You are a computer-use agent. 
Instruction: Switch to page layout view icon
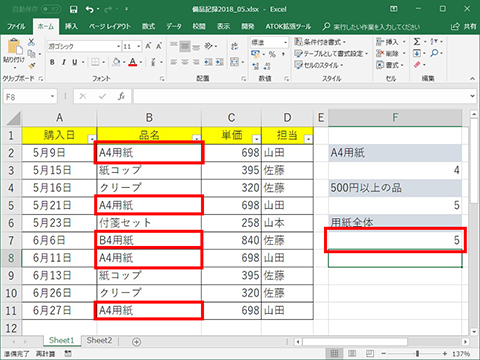(x=352, y=353)
